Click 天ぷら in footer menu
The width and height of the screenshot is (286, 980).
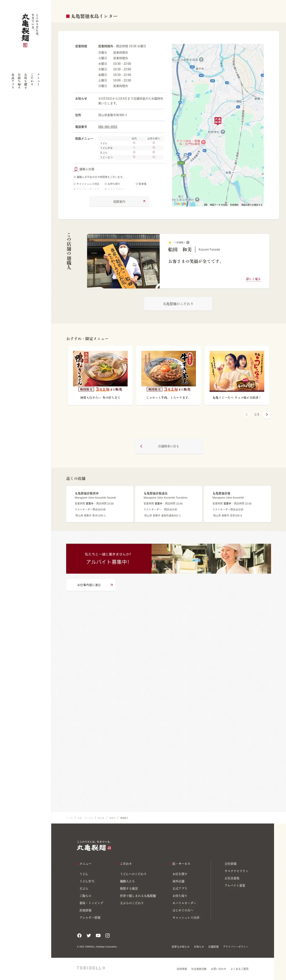pyautogui.click(x=84, y=888)
